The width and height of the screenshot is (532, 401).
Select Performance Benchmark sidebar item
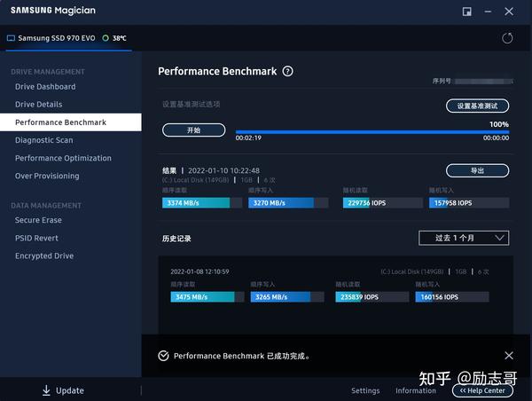pos(71,122)
